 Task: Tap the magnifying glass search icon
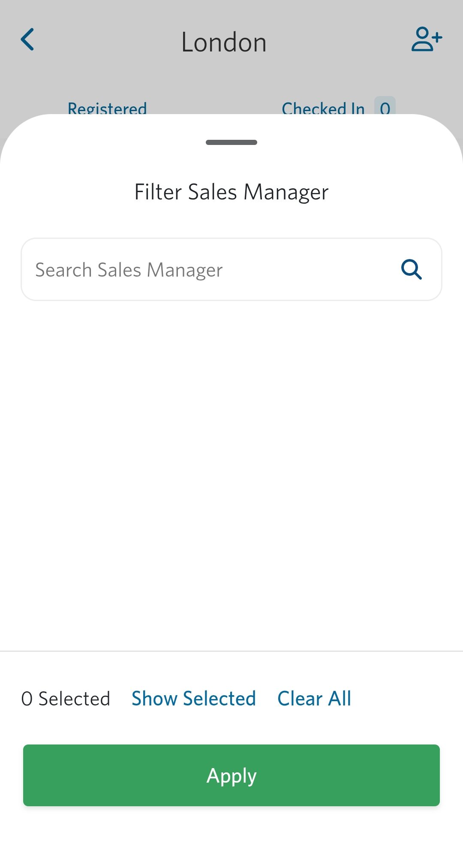click(x=412, y=270)
